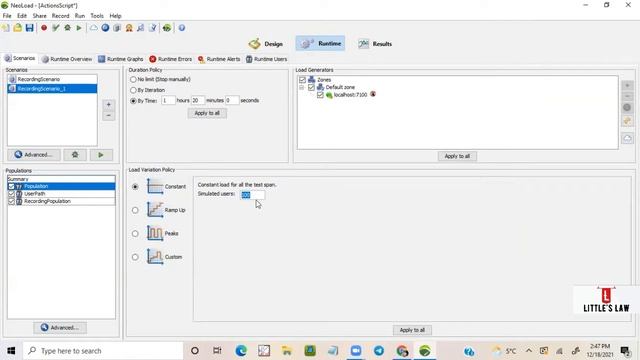Click the green checkmark check user path icon
The width and height of the screenshot is (640, 360).
coord(56,28)
